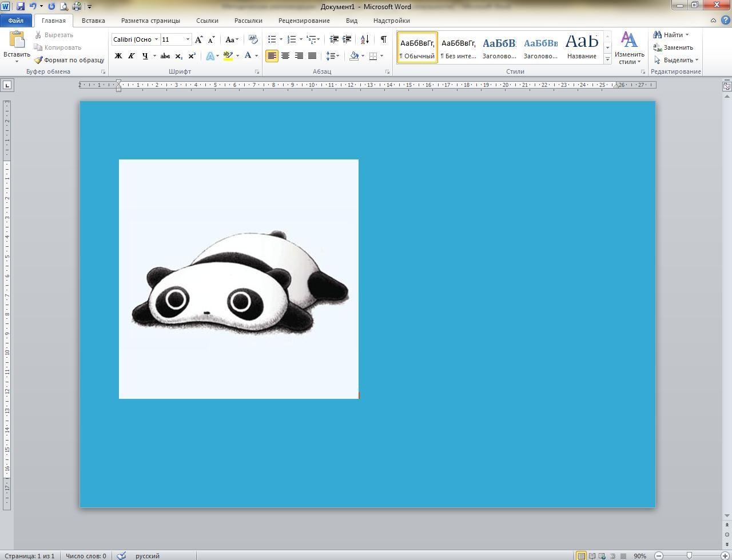Save the document with the floppy icon
The height and width of the screenshot is (560, 732).
21,6
